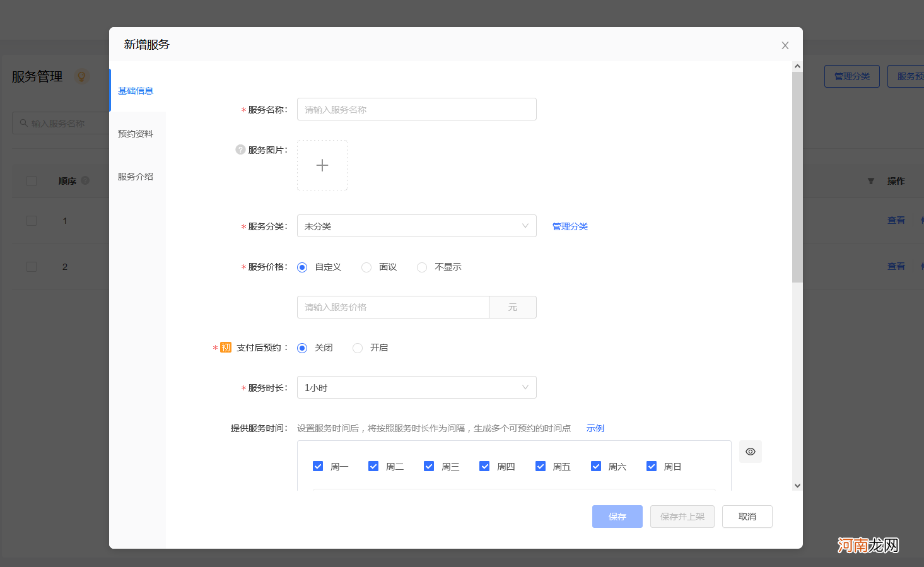Screen dimensions: 924x567
Task: Switch to the 预约资料 tab
Action: 136,134
